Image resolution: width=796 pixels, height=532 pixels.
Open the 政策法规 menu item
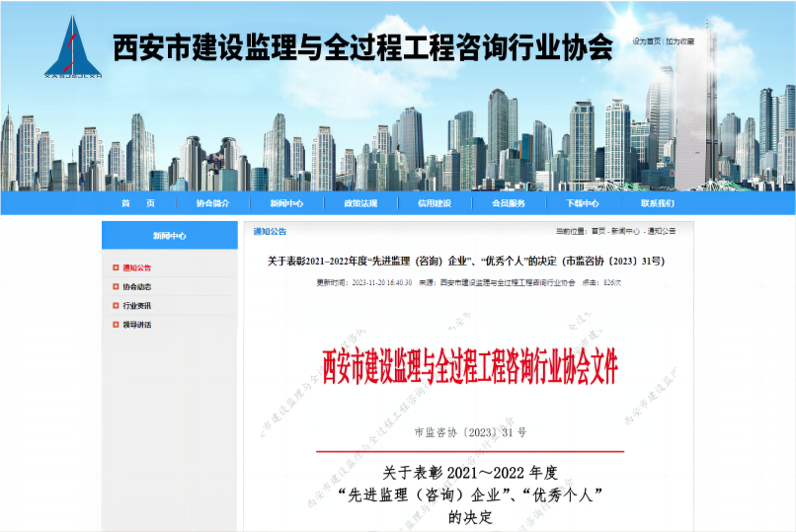(x=360, y=203)
